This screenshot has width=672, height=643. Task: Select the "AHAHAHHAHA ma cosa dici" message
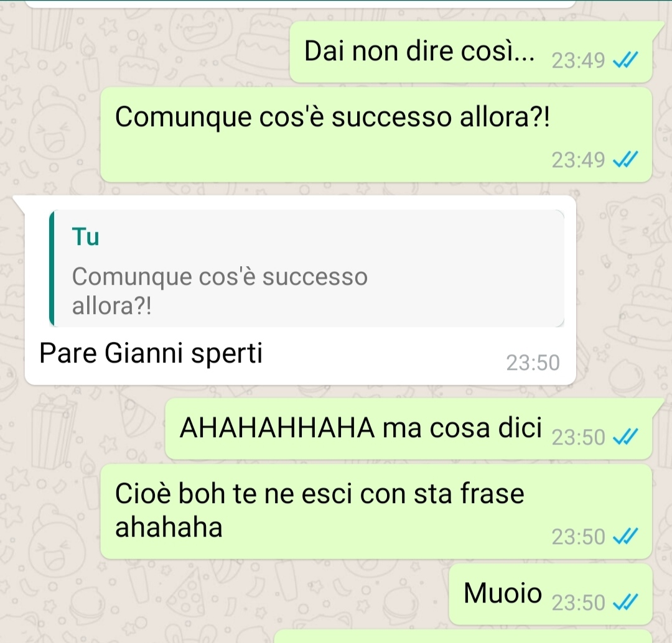[x=409, y=428]
